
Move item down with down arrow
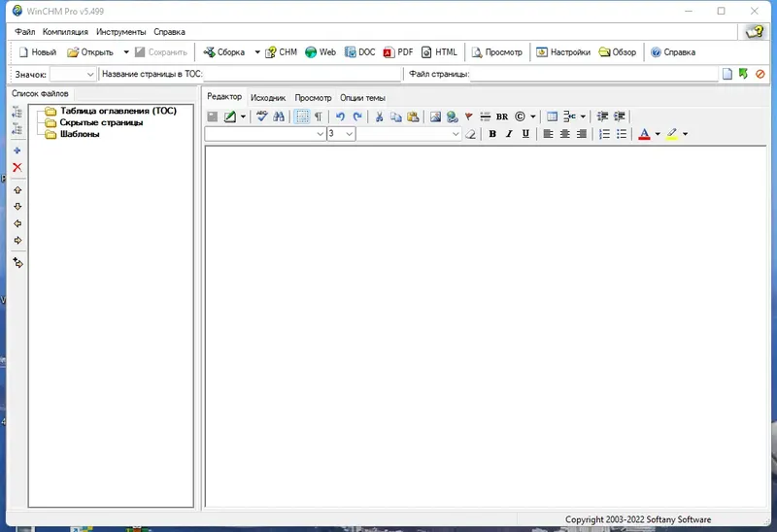[x=17, y=207]
